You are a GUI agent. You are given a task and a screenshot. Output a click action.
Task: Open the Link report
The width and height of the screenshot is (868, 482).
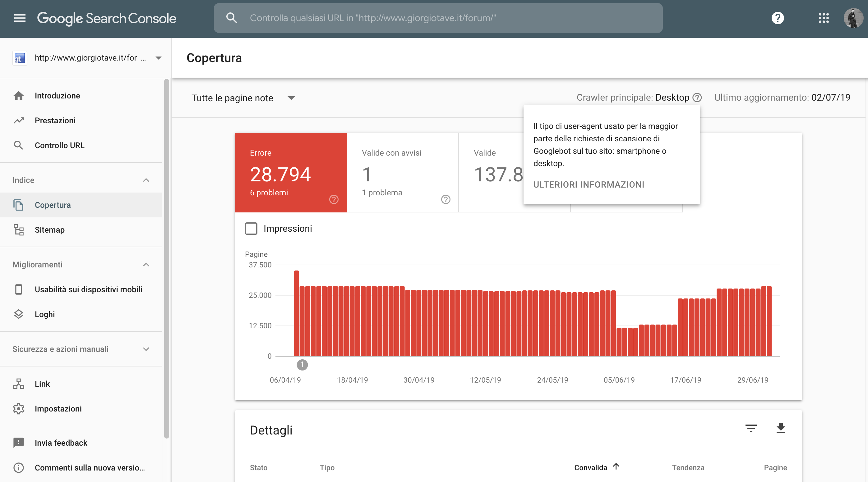81,384
